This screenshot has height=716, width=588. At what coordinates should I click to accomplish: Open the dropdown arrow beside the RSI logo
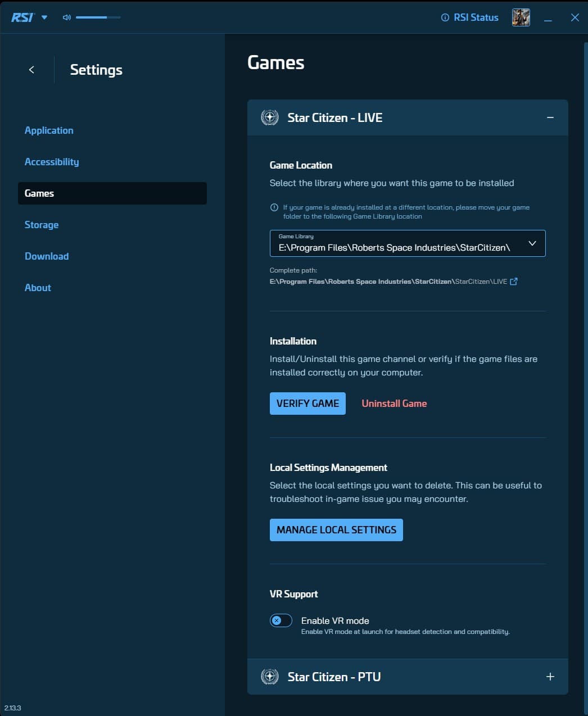[x=44, y=17]
